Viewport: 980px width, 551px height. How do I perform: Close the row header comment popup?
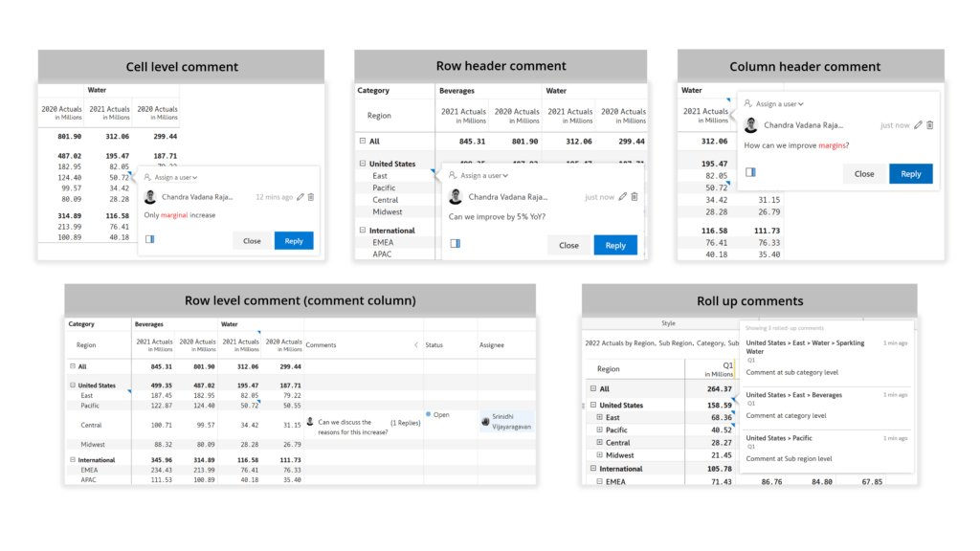click(569, 245)
